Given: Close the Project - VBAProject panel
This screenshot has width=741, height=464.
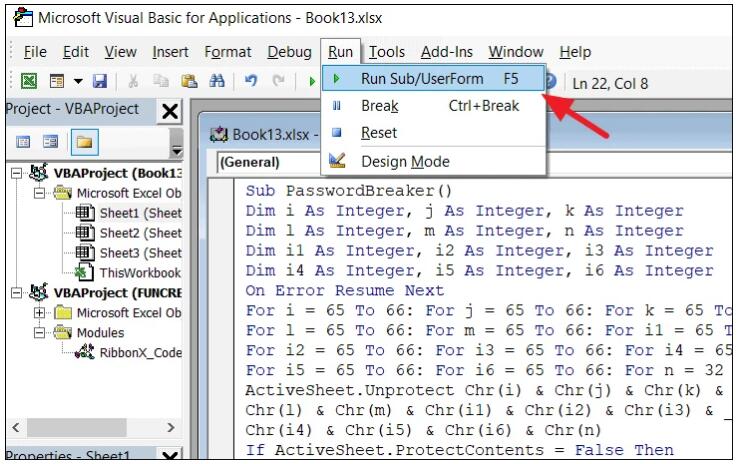Looking at the screenshot, I should click(x=170, y=112).
